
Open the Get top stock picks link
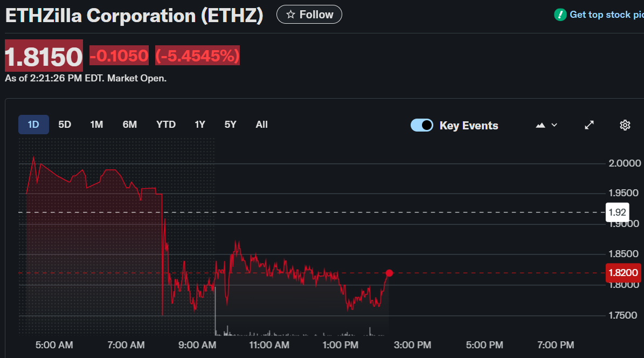(x=606, y=15)
